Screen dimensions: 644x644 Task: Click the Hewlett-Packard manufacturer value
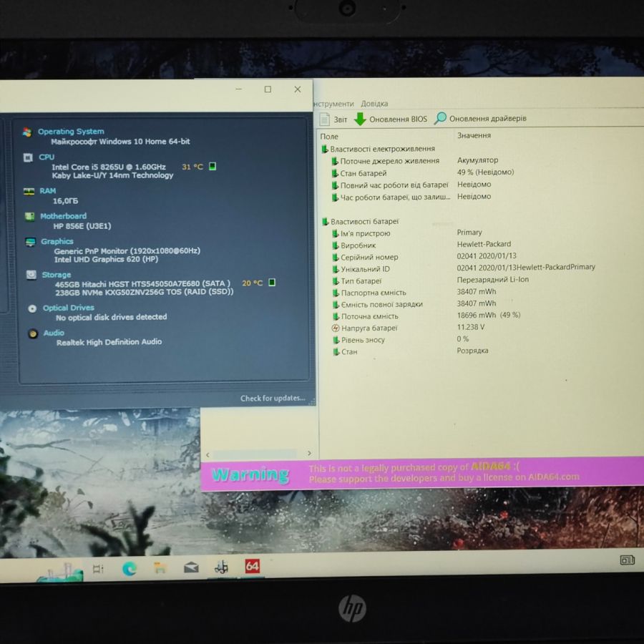tap(484, 244)
